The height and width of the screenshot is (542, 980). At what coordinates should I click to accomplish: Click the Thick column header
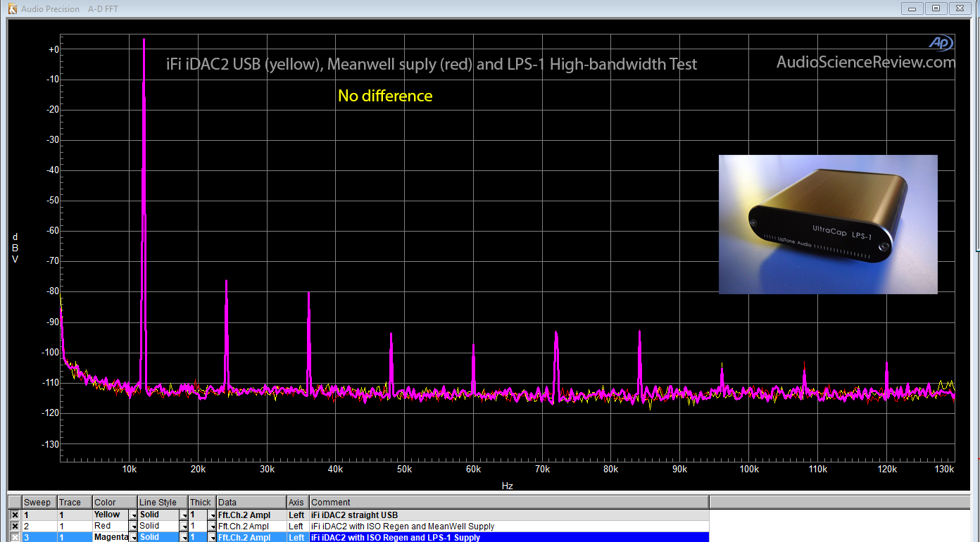(202, 503)
